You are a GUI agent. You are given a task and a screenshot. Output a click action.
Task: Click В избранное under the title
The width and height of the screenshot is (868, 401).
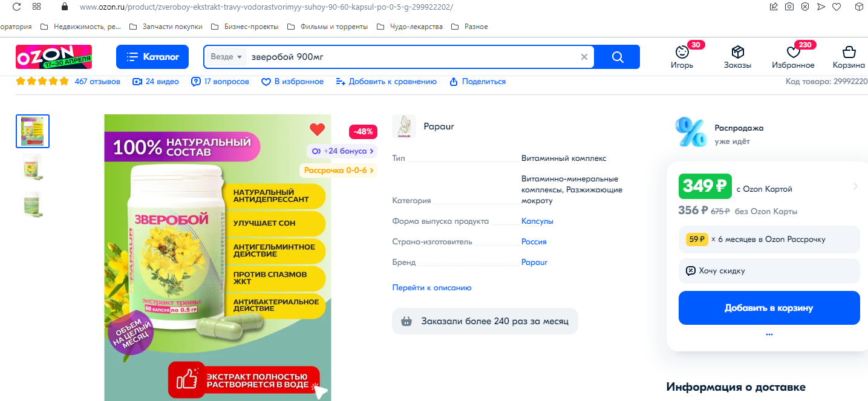point(292,82)
